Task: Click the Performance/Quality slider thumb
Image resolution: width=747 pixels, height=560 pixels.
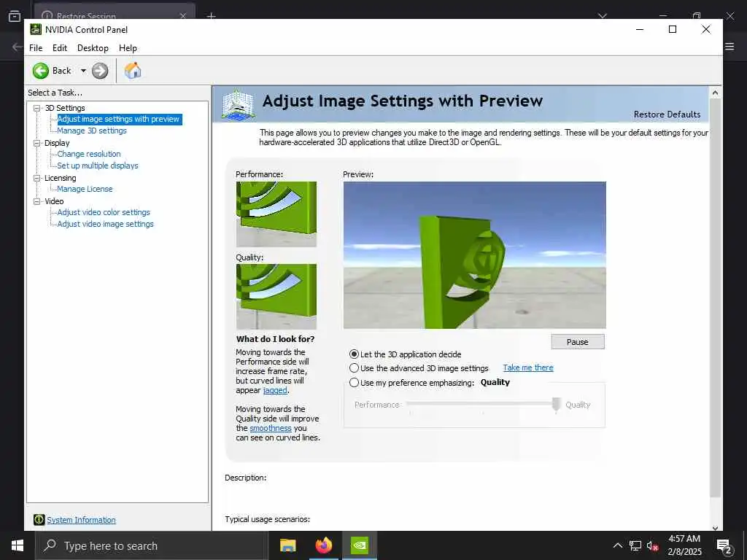Action: (x=556, y=405)
